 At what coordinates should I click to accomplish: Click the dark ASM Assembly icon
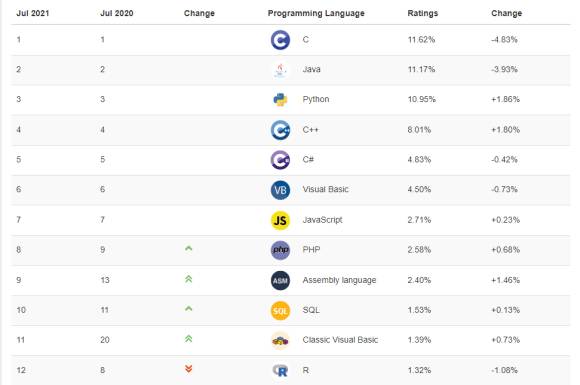(280, 281)
